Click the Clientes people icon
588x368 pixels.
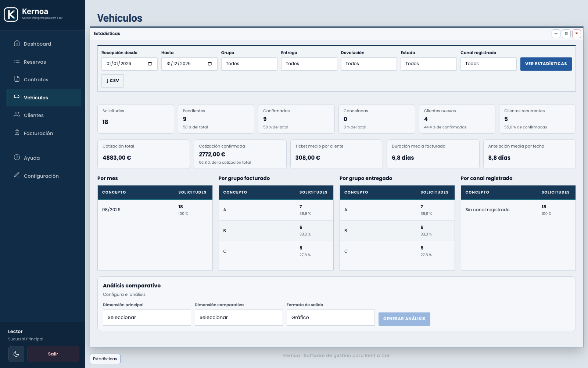point(17,114)
